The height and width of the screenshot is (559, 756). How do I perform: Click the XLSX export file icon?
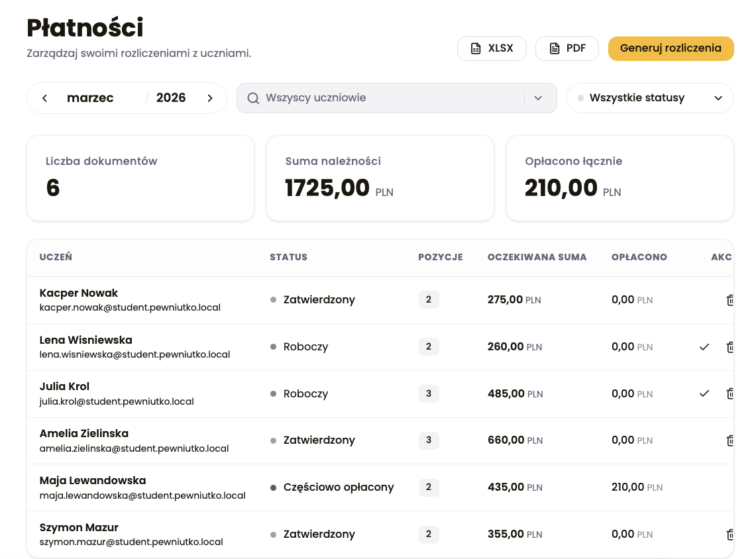474,48
